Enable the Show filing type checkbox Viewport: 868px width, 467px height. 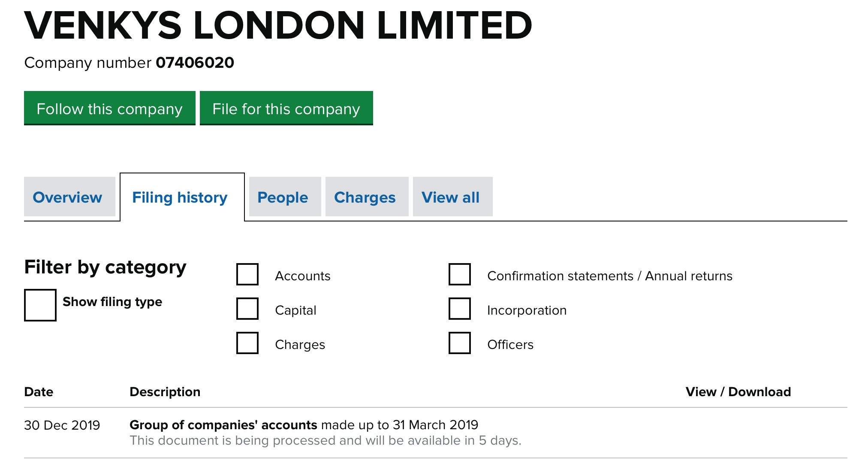pos(40,305)
